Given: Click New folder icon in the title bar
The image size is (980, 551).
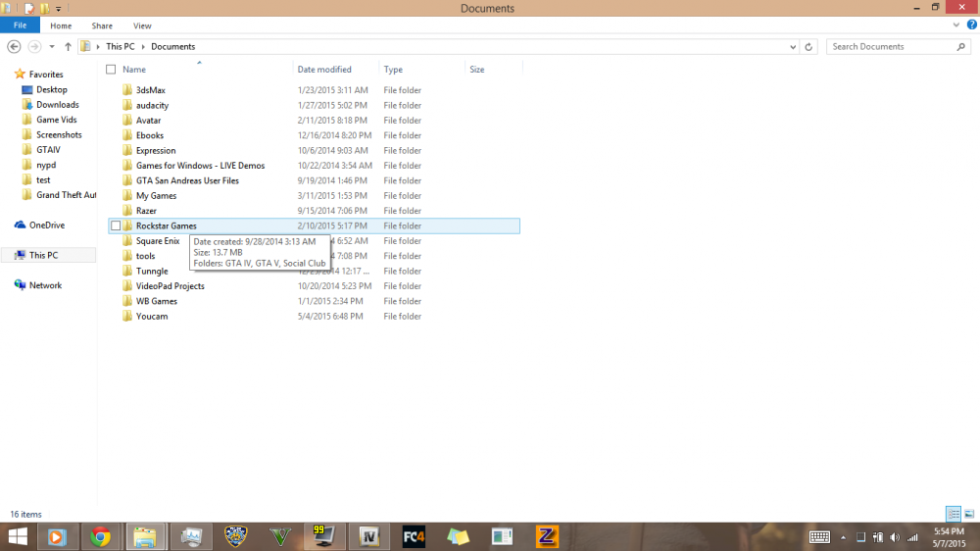Looking at the screenshot, I should [x=44, y=9].
